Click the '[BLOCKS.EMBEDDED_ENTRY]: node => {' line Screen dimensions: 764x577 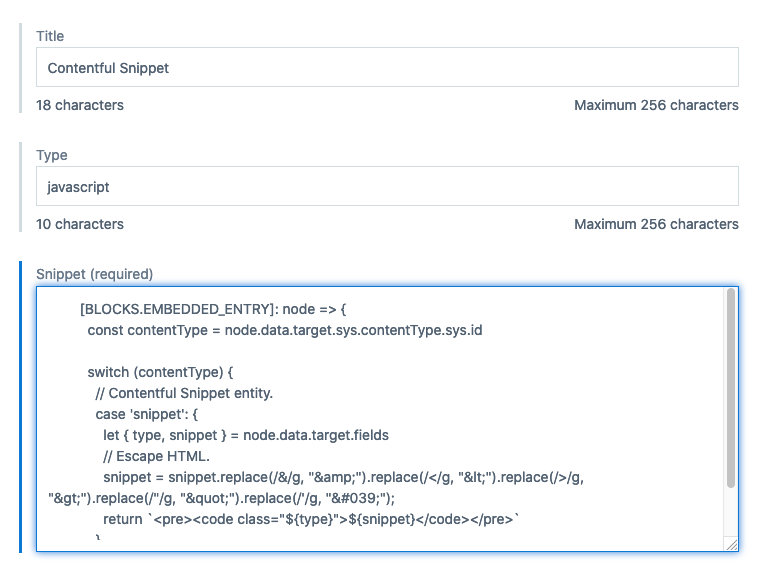tap(213, 309)
